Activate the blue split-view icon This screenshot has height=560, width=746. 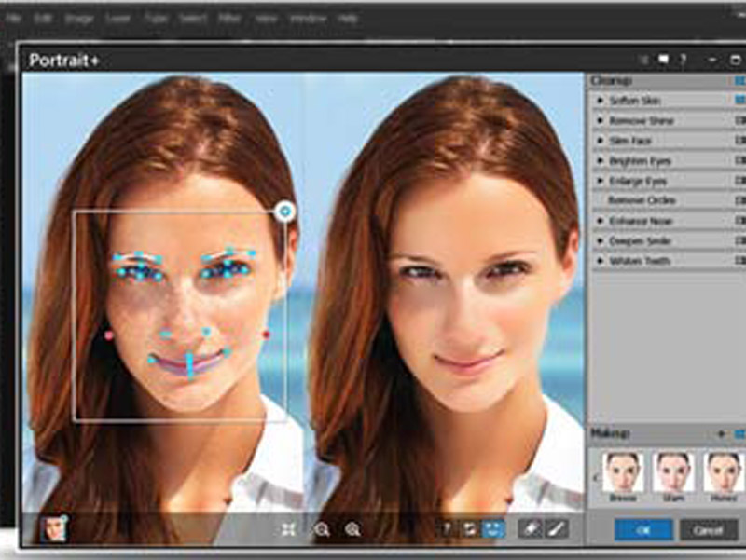493,528
